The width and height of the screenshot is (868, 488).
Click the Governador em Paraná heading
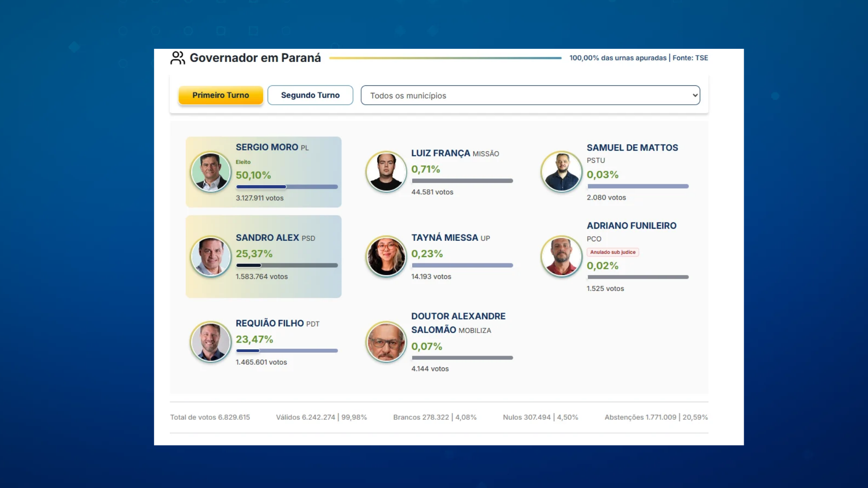click(x=255, y=58)
